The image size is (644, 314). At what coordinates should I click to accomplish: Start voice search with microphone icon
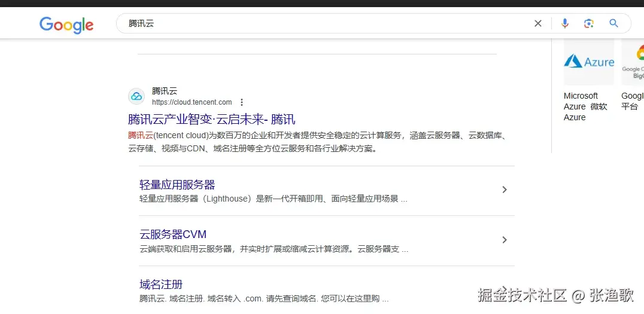click(565, 23)
